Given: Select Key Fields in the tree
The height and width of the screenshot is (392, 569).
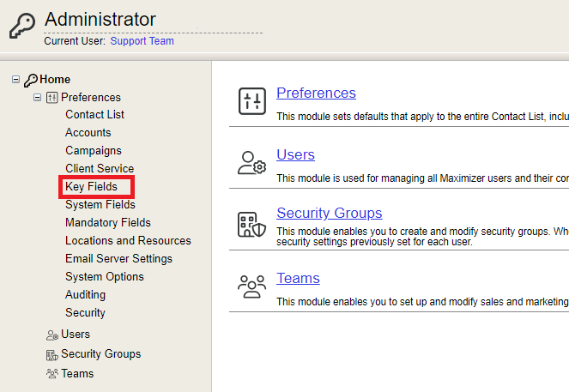Looking at the screenshot, I should [x=92, y=187].
